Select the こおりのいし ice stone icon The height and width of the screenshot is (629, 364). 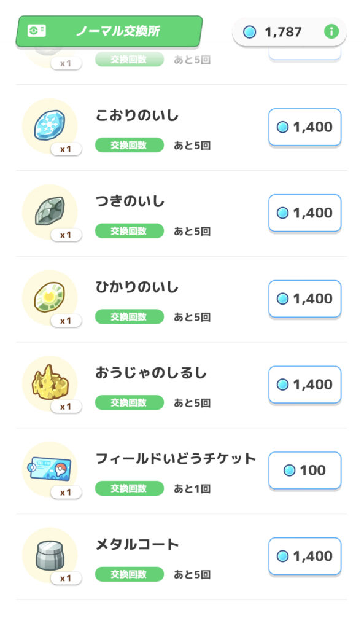point(50,125)
